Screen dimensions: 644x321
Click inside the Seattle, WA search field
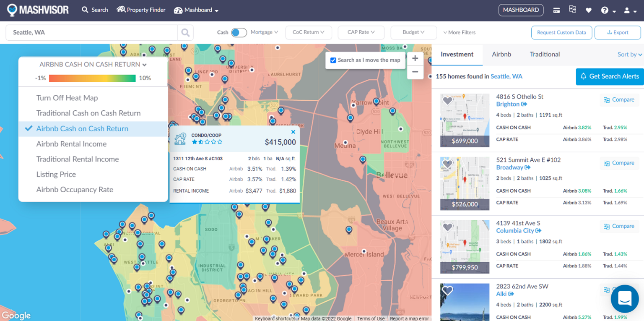(84, 32)
